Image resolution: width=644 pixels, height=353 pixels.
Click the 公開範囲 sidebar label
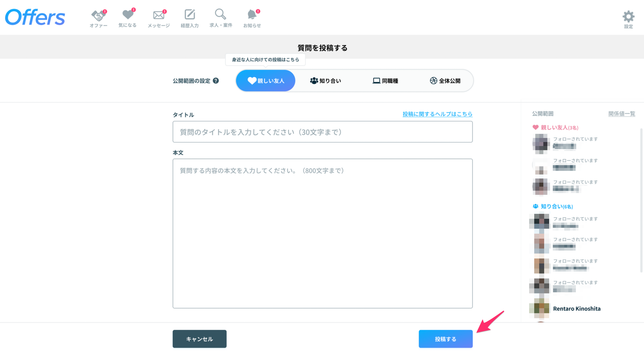pos(543,114)
